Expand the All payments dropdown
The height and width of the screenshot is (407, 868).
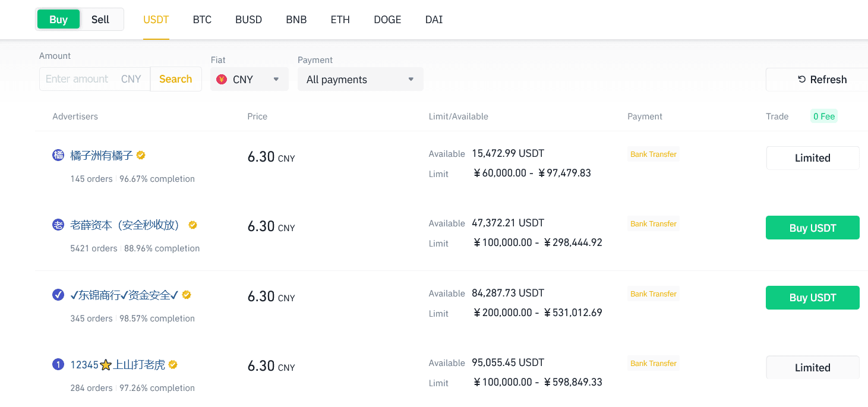pyautogui.click(x=360, y=80)
